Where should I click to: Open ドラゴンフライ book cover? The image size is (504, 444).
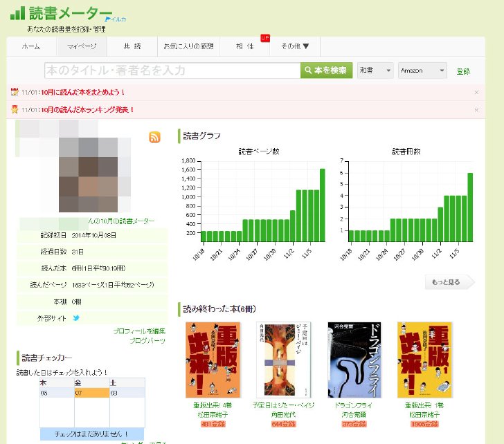pos(354,360)
